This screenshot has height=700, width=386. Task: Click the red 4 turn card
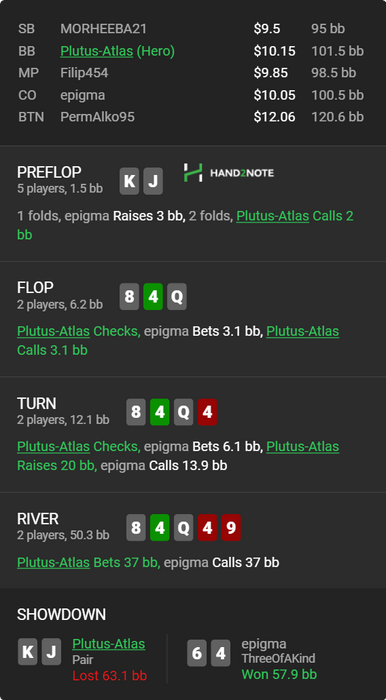click(207, 412)
